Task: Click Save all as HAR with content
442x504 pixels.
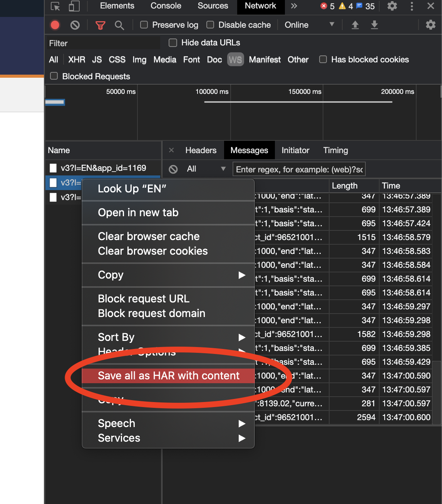Action: [x=168, y=376]
